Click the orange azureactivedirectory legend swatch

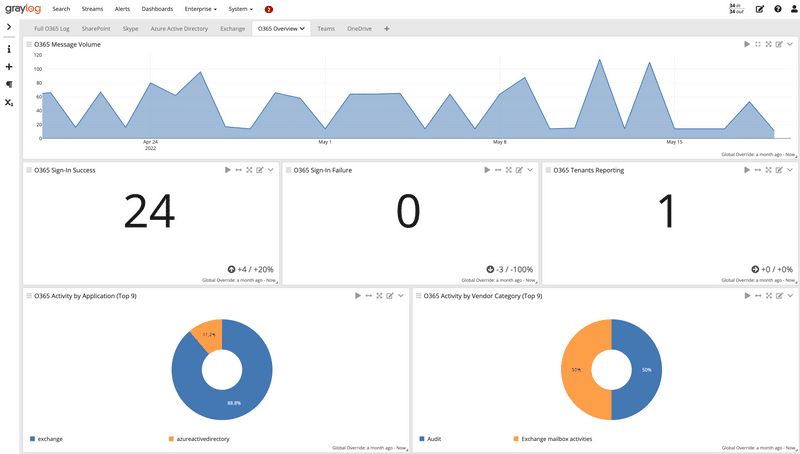(171, 439)
